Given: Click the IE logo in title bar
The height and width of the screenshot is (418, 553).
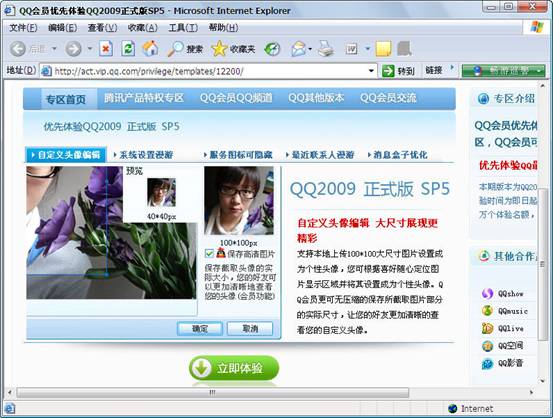Looking at the screenshot, I should (x=9, y=11).
